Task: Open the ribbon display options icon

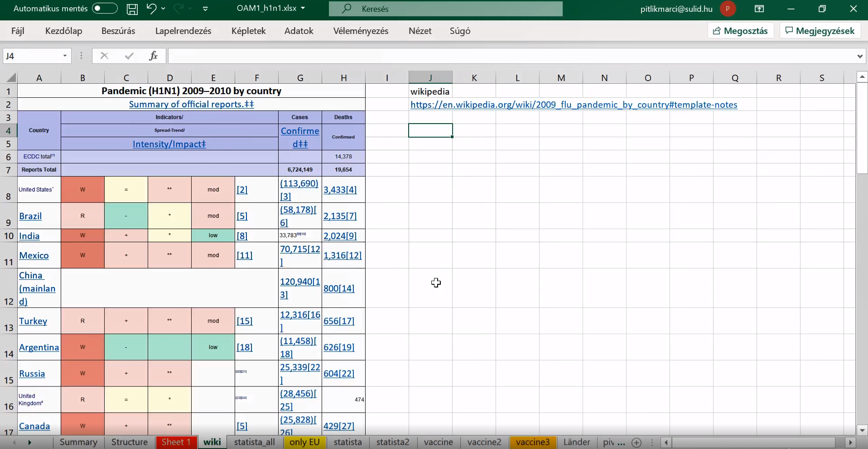Action: 760,9
